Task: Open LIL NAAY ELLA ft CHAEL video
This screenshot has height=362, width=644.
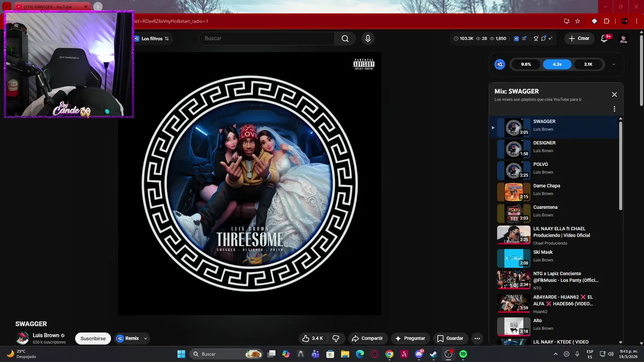Action: click(553, 235)
